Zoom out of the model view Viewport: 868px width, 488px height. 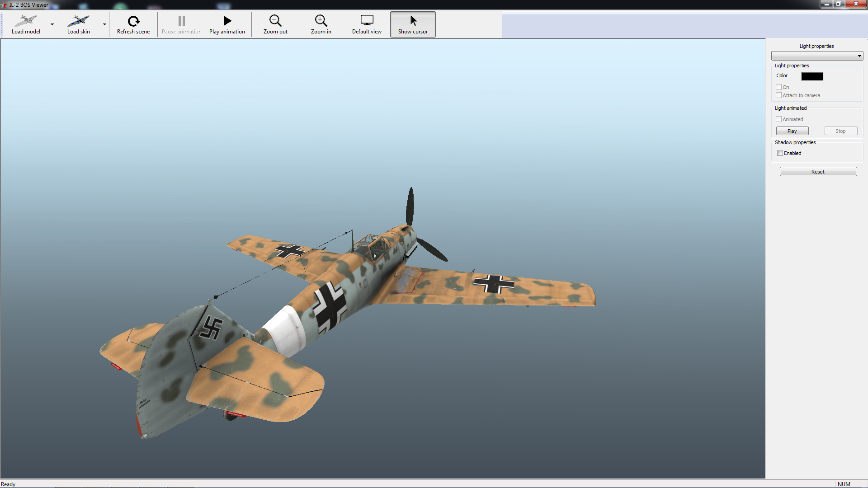click(x=275, y=24)
